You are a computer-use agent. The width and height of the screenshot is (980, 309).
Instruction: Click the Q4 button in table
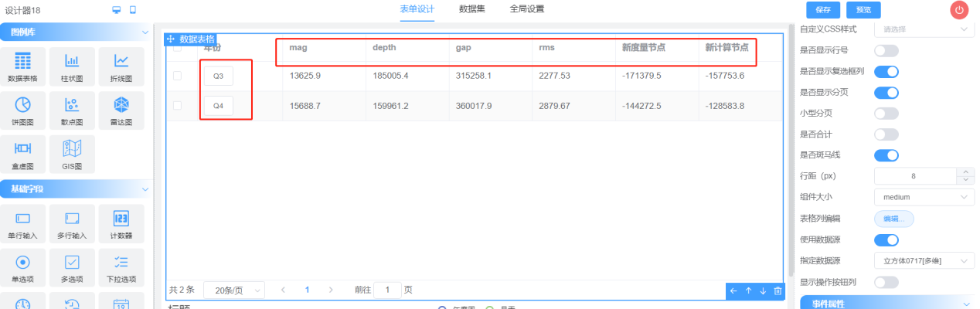click(x=219, y=105)
